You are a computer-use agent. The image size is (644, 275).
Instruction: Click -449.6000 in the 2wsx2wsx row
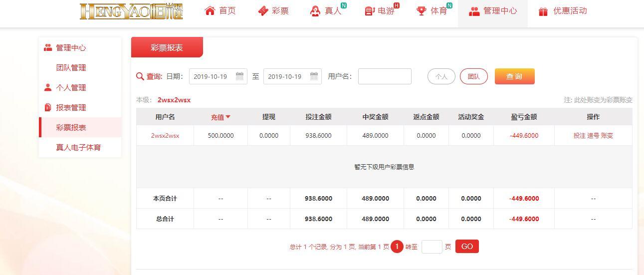coord(524,135)
